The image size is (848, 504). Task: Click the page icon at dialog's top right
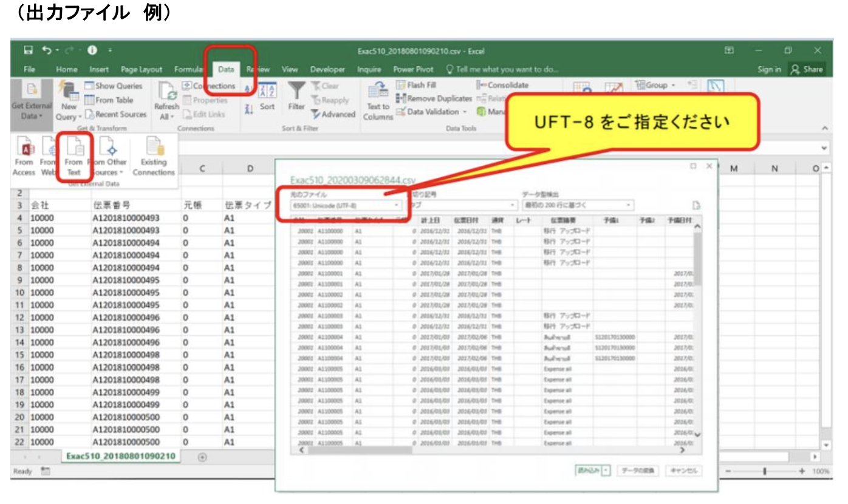[x=697, y=206]
